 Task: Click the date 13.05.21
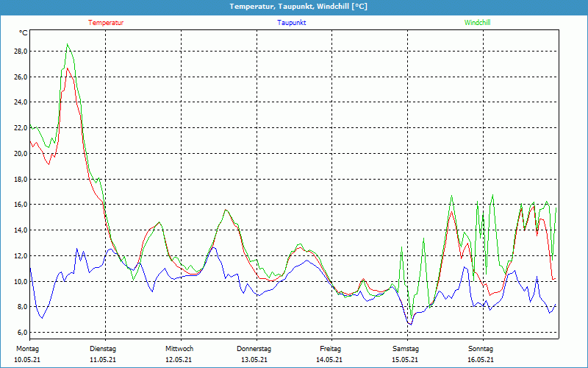[x=254, y=360]
